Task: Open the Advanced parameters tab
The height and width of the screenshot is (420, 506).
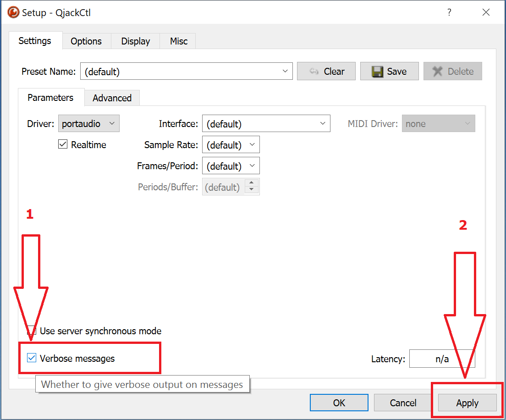Action: [x=112, y=98]
